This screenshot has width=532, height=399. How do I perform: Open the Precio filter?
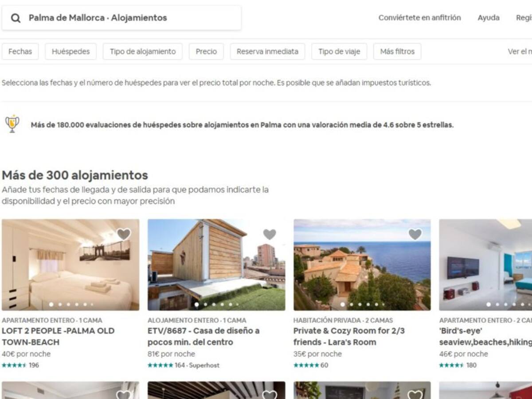coord(206,51)
